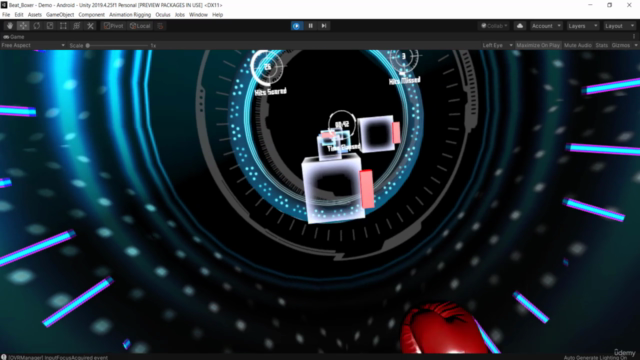Select the Rect transform tool
This screenshot has width=640, height=360.
coord(63,26)
